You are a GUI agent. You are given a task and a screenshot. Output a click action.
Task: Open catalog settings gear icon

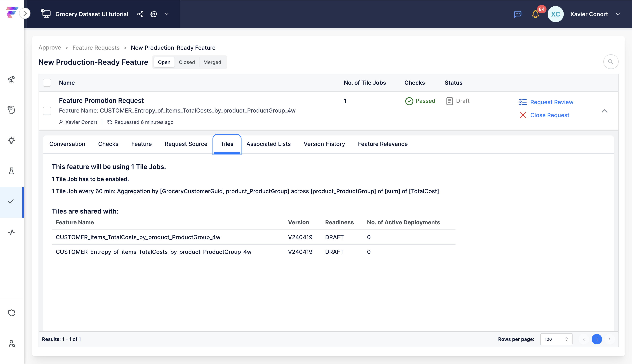coord(154,14)
